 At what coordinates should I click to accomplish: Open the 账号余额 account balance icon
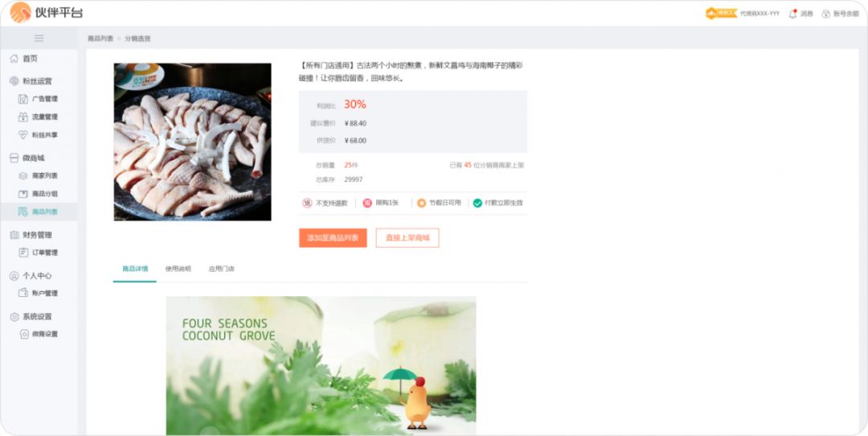(x=826, y=14)
